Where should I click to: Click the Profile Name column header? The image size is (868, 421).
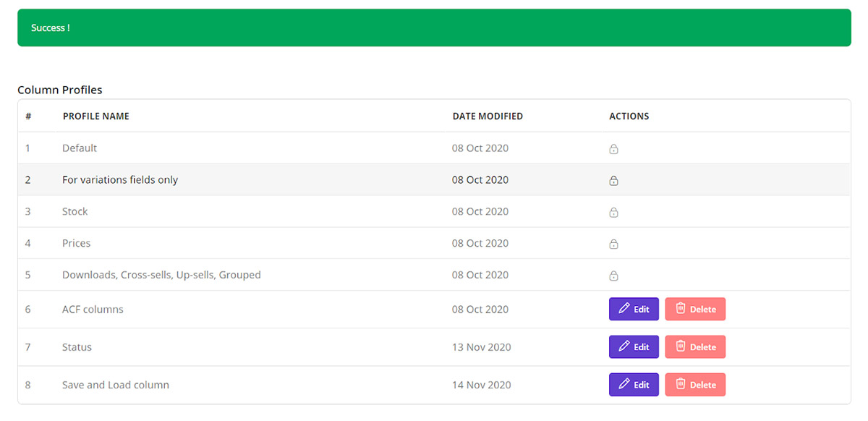(96, 116)
